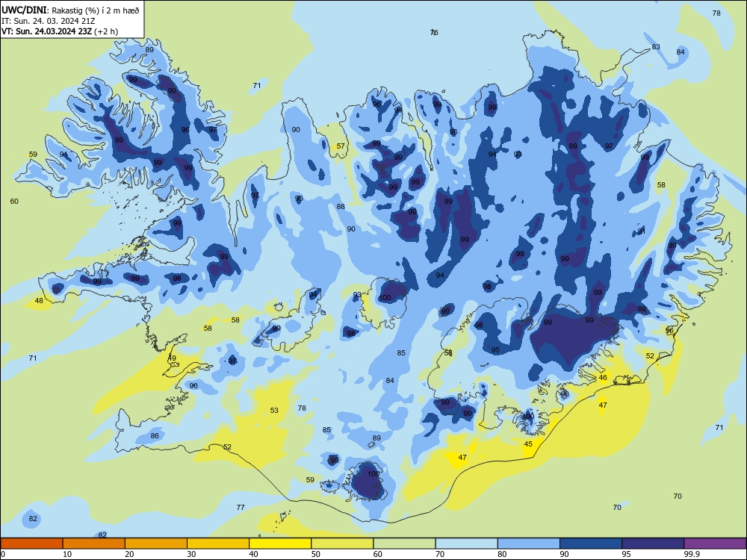The image size is (747, 560).
Task: Select the humidity value 88
Action: [x=341, y=207]
